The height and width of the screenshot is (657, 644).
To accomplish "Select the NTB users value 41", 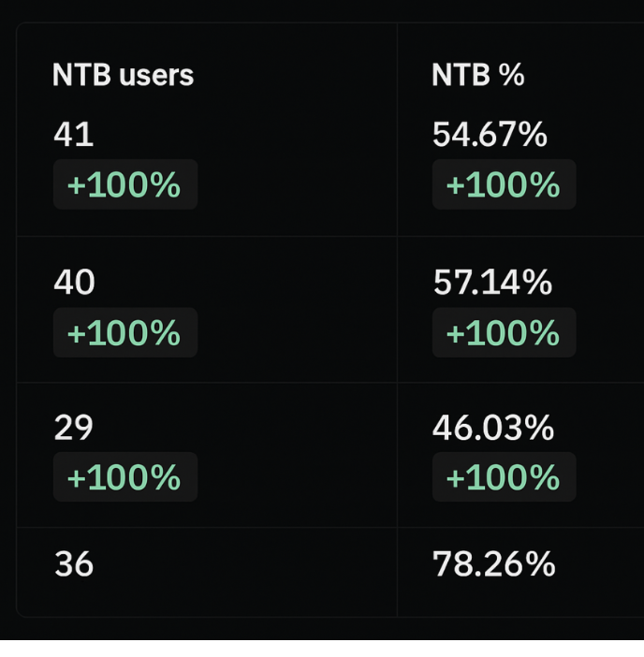I will pyautogui.click(x=74, y=135).
